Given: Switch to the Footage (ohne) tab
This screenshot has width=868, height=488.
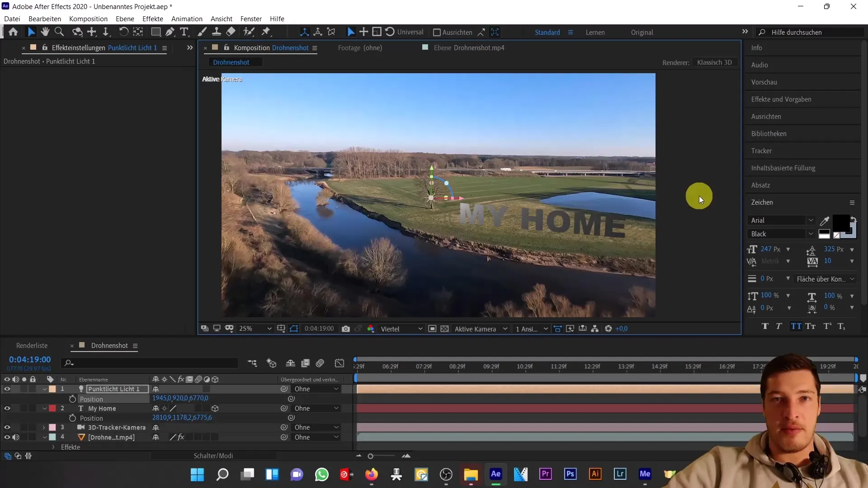Looking at the screenshot, I should pos(360,48).
